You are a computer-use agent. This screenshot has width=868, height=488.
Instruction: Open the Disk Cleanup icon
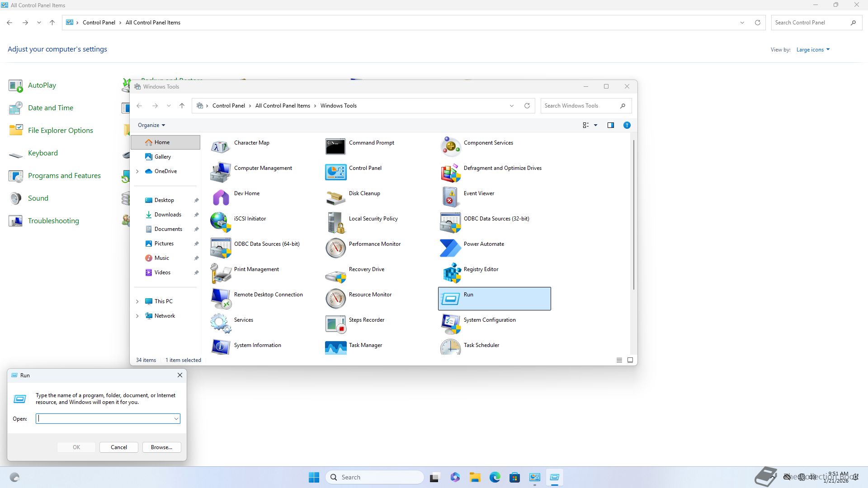coord(335,197)
